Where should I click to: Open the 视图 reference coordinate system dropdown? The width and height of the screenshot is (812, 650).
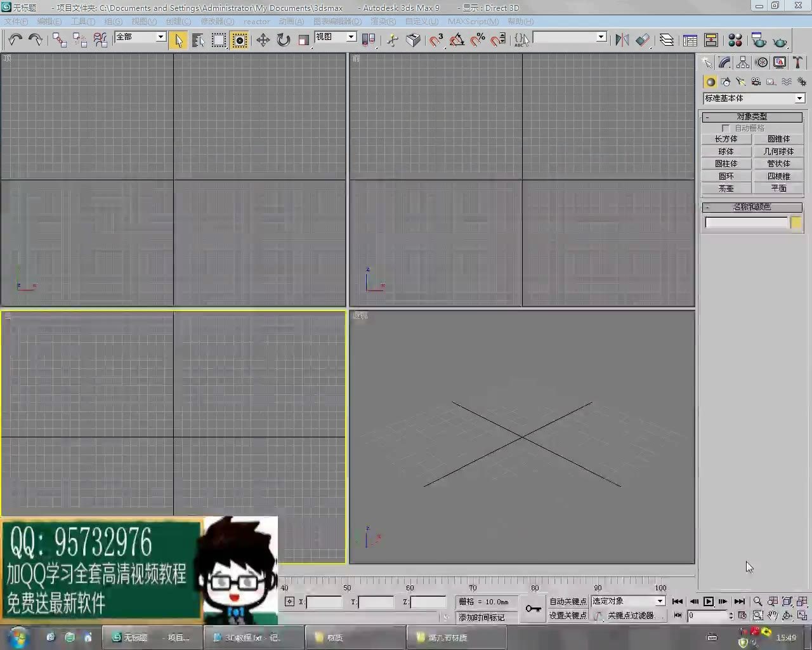[352, 37]
